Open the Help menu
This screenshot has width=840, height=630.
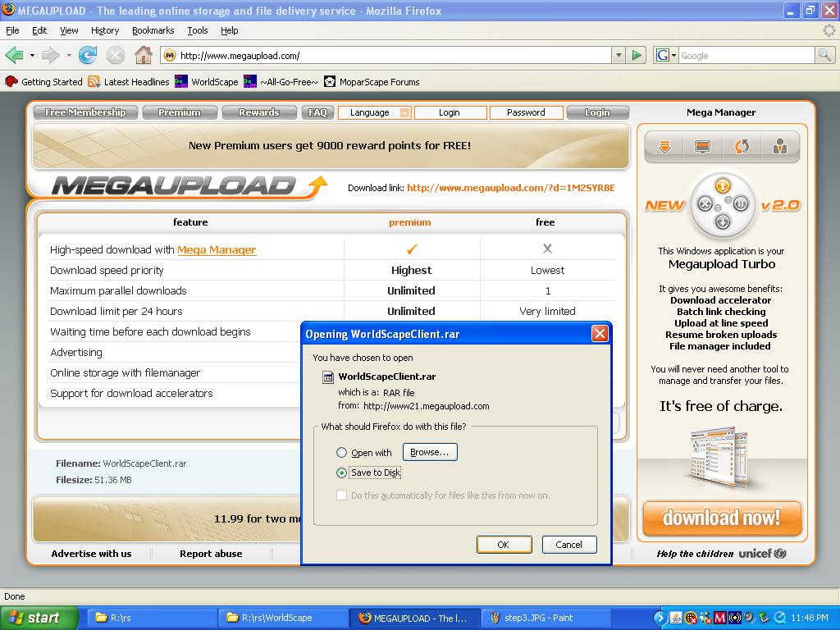(230, 30)
